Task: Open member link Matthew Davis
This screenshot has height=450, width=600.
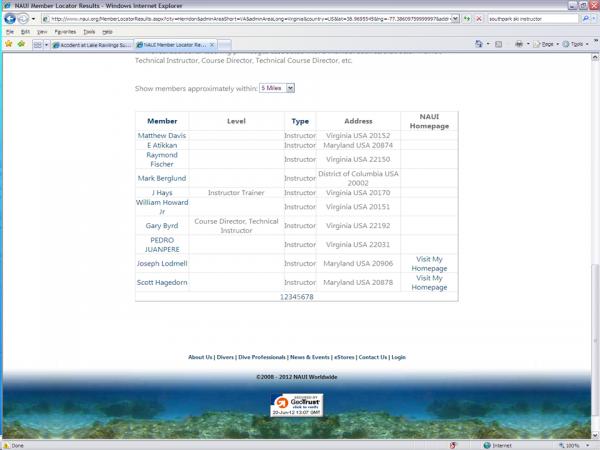Action: pos(162,135)
